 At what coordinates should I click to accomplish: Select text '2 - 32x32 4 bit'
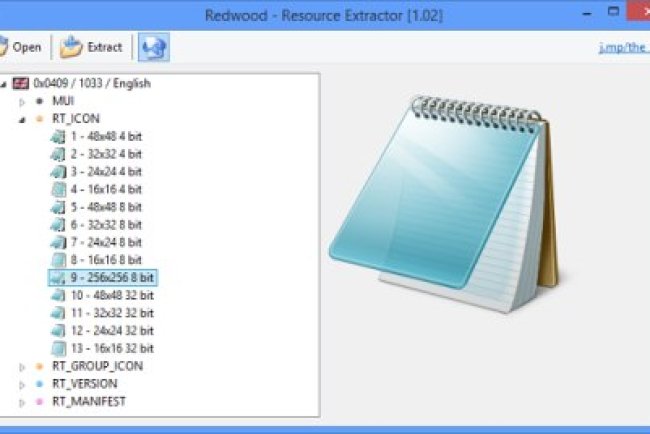click(106, 154)
